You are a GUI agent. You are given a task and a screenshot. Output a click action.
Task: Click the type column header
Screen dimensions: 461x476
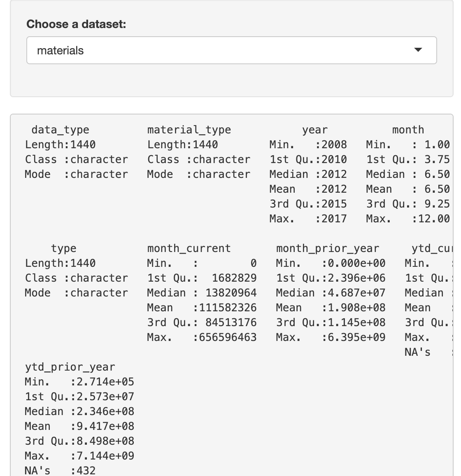[x=63, y=249]
